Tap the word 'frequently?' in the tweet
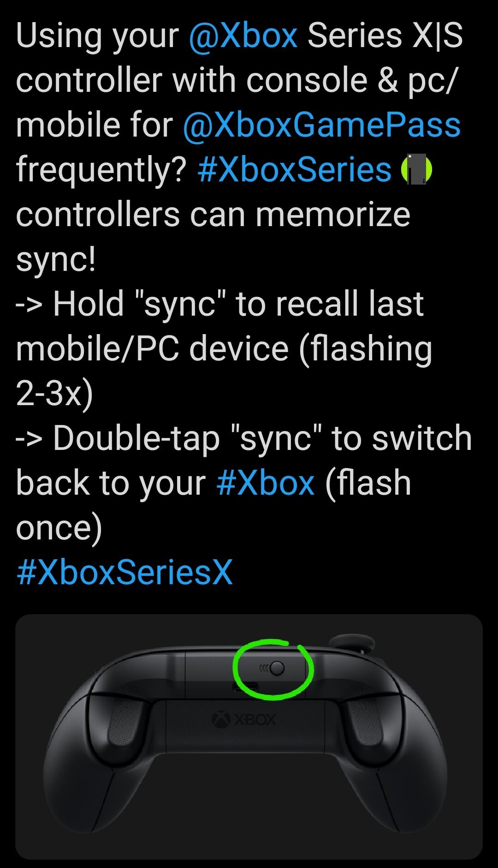498x868 pixels. [101, 170]
